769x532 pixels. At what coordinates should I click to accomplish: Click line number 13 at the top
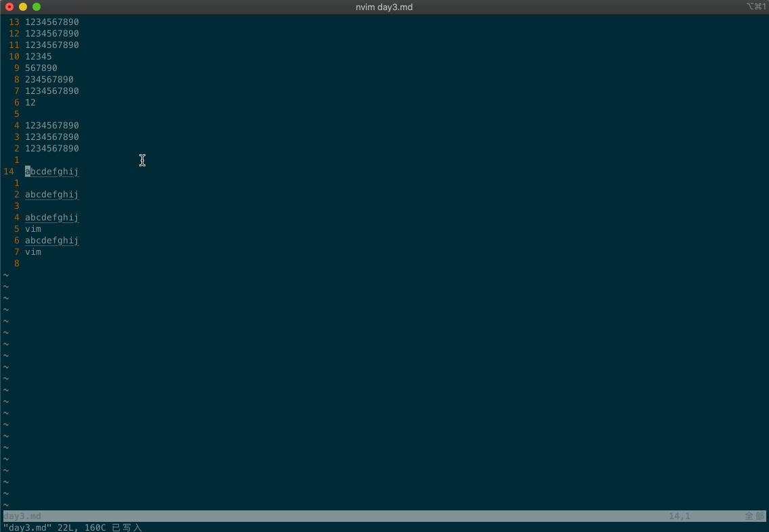(14, 22)
